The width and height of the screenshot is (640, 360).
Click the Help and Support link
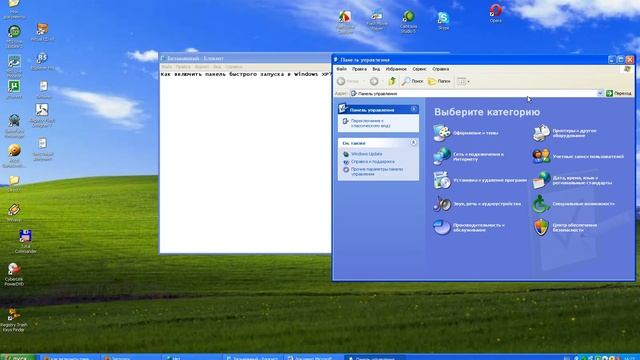pos(372,162)
